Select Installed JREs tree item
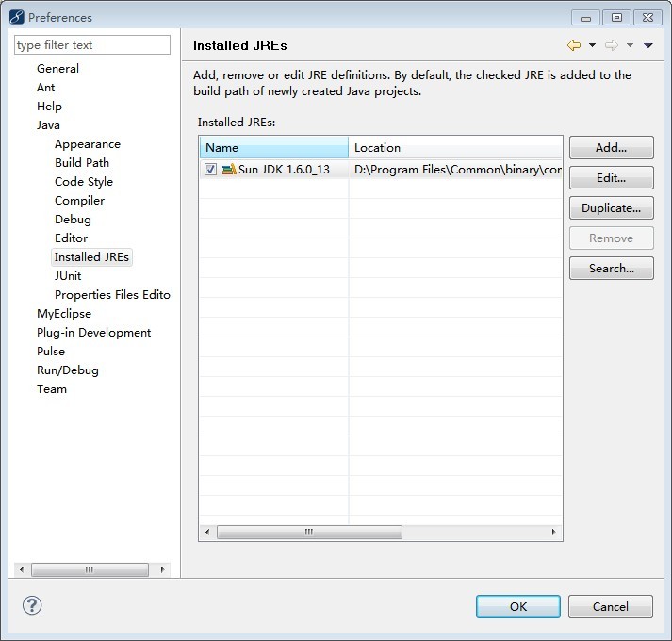Screen dimensions: 672x641 coord(91,257)
